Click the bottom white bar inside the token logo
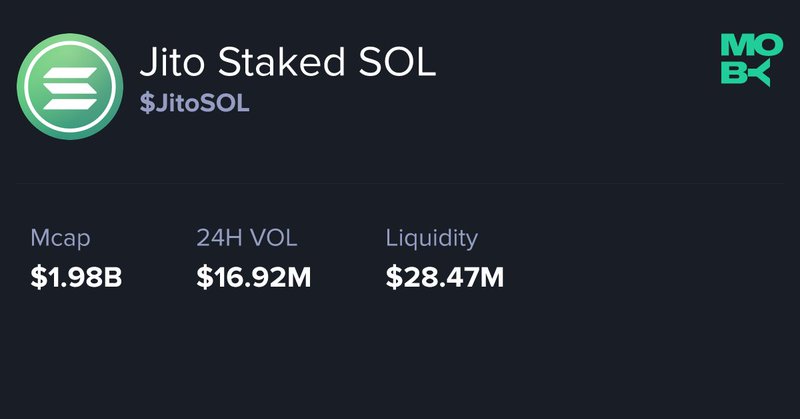The width and height of the screenshot is (800, 419). click(67, 102)
